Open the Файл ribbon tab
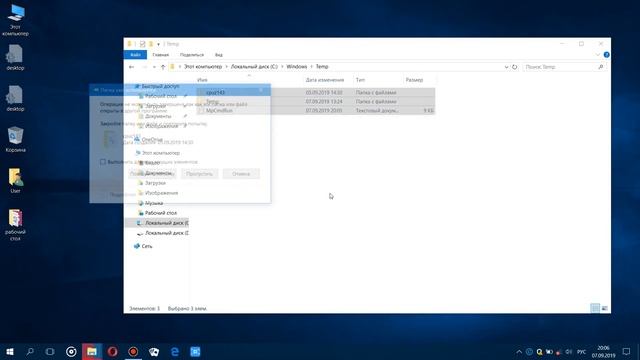Viewport: 640px width, 360px height. (135, 55)
